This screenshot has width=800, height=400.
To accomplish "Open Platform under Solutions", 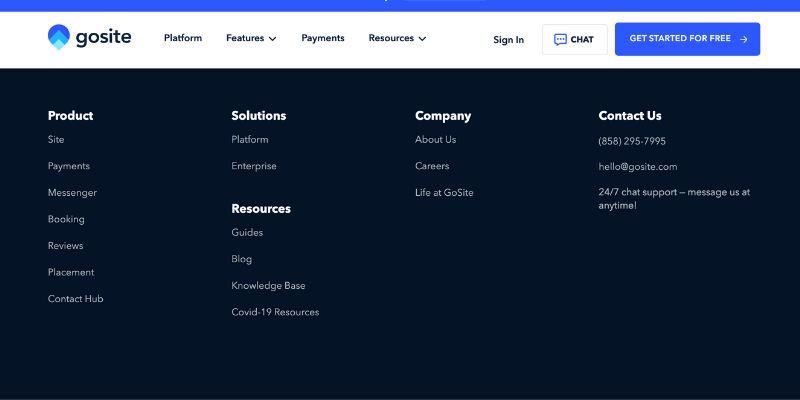I will [x=250, y=139].
